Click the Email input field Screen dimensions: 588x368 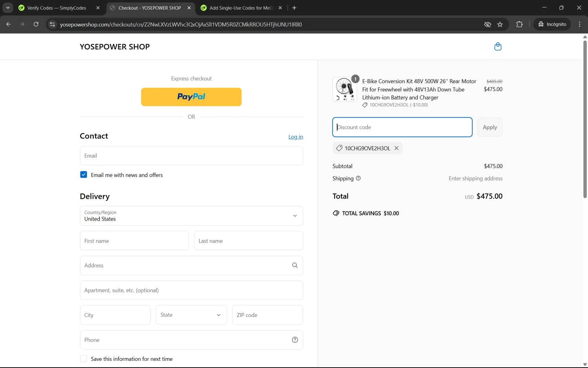(x=191, y=156)
